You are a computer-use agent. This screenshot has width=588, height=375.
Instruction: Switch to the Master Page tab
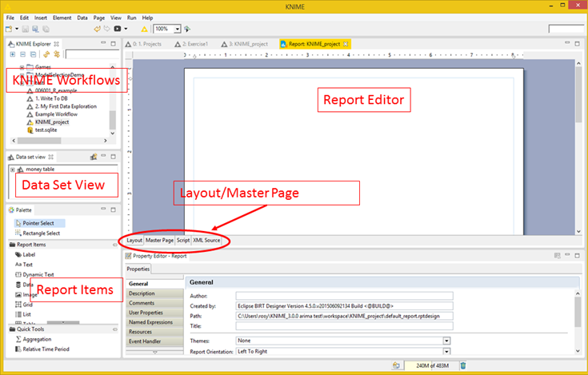(x=159, y=240)
